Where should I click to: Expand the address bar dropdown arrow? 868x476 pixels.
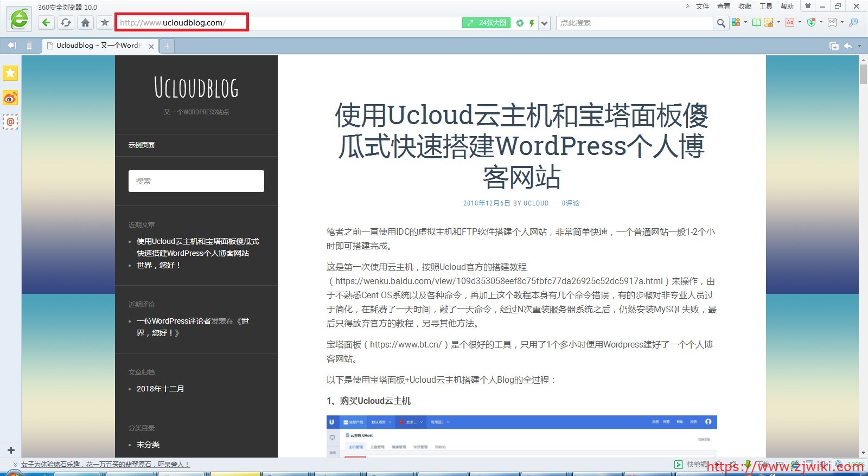tap(545, 23)
